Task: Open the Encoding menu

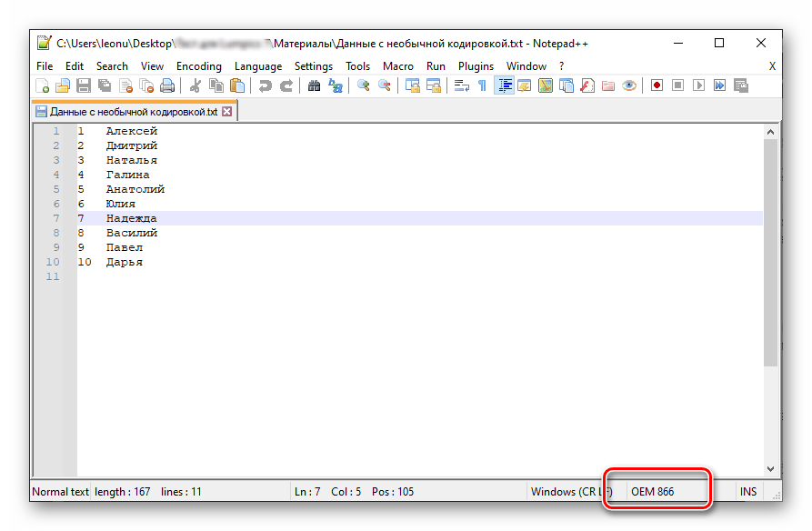Action: 198,66
